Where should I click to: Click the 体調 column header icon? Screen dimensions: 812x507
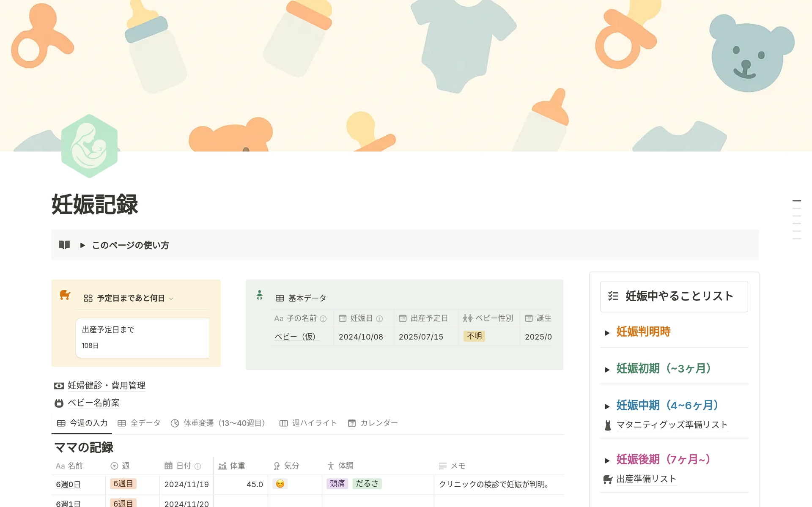click(331, 466)
